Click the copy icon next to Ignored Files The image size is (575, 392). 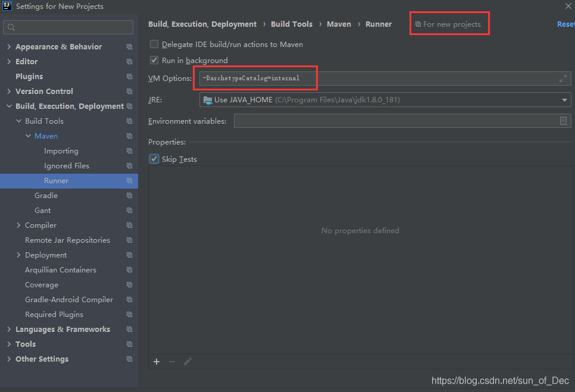pyautogui.click(x=129, y=165)
